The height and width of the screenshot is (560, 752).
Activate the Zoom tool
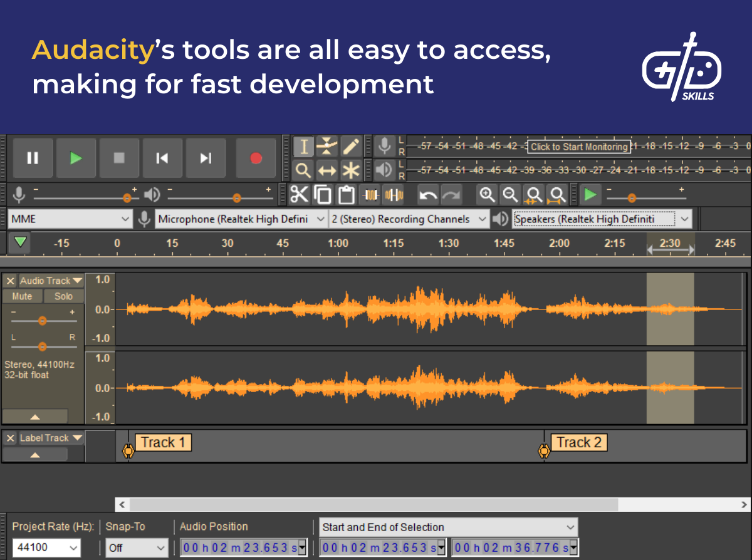coord(303,170)
